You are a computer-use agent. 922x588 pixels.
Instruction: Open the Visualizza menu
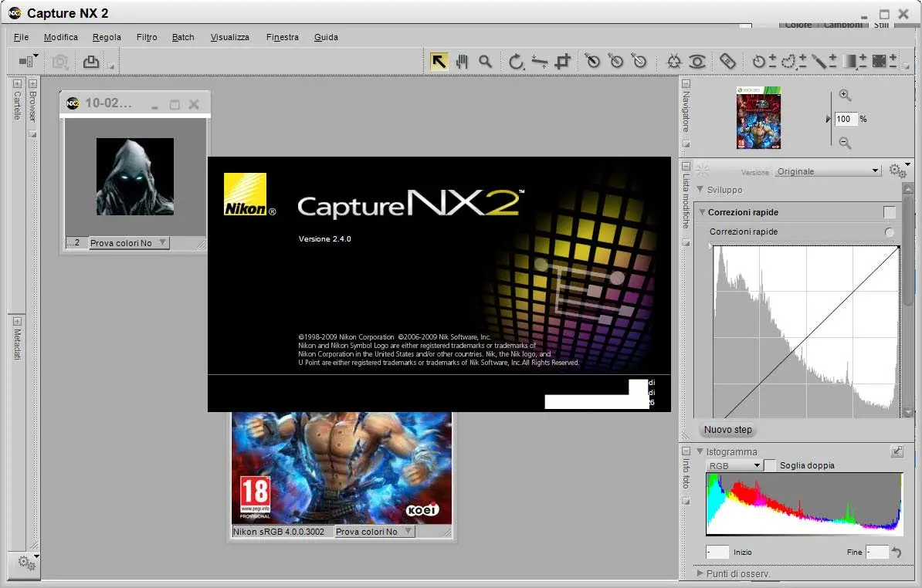point(229,37)
